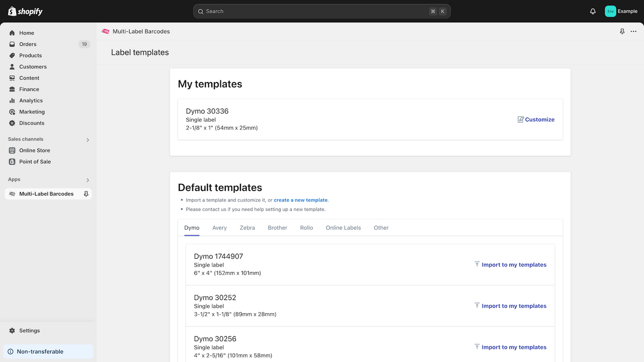Expand the Apps section chevron
The height and width of the screenshot is (362, 644).
click(x=88, y=180)
